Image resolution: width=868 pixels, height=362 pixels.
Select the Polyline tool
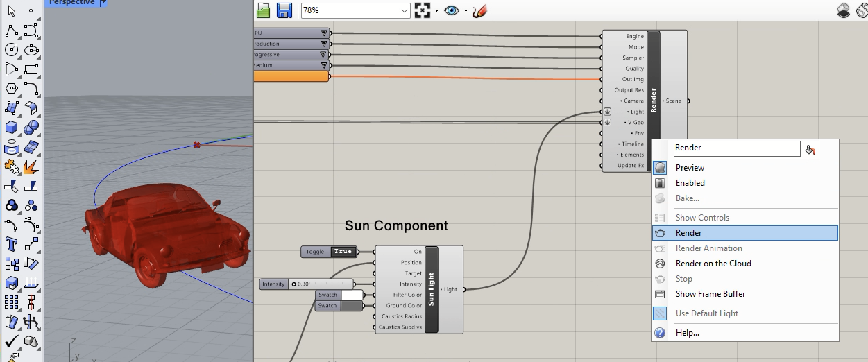coord(11,31)
